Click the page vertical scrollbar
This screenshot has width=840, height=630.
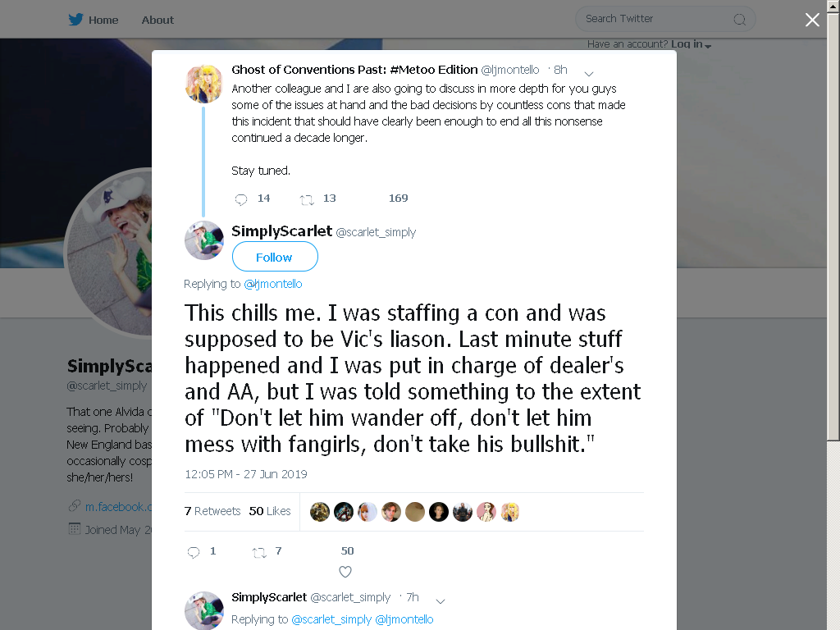click(x=833, y=315)
